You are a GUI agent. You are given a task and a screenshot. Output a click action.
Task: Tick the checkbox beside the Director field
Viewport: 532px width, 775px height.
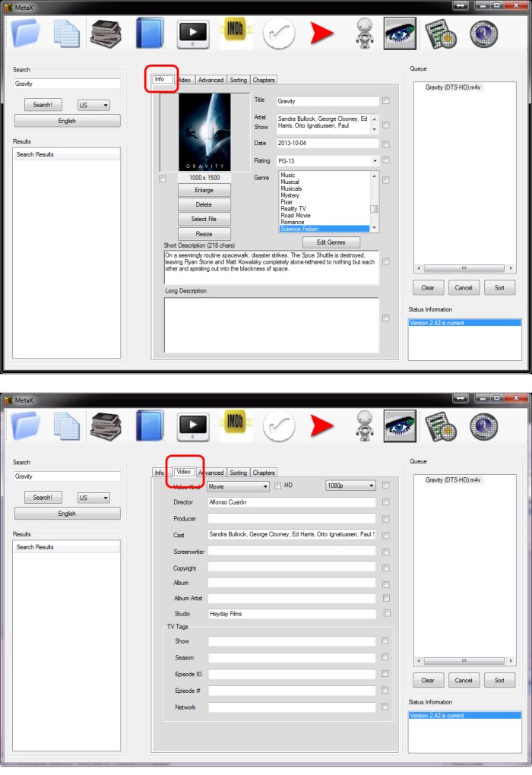[x=385, y=501]
